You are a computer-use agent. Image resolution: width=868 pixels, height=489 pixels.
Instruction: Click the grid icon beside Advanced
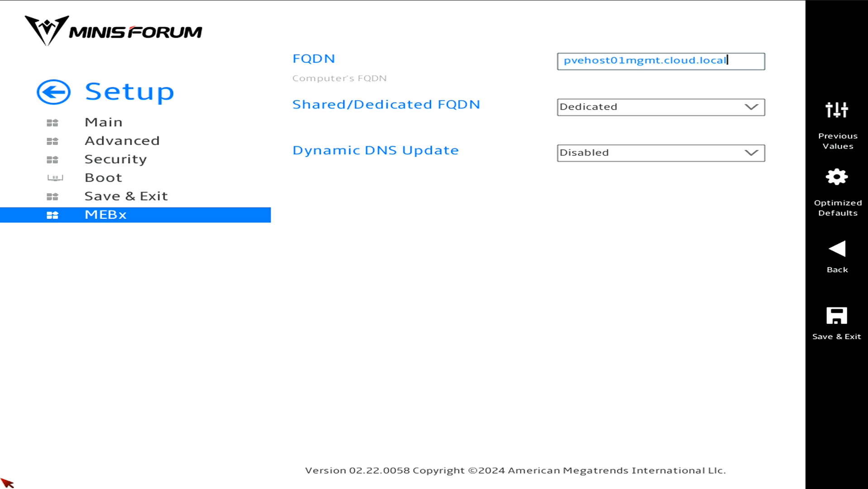point(53,141)
